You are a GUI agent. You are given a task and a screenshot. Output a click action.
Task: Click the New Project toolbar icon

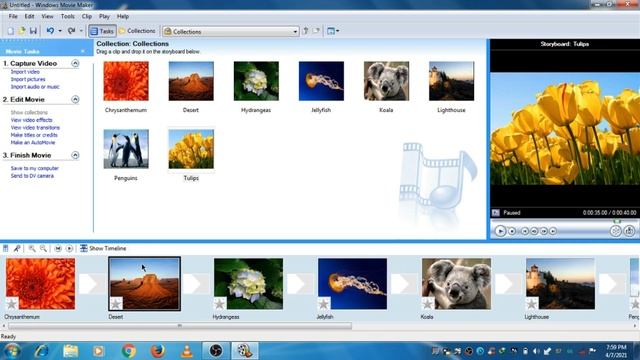pyautogui.click(x=11, y=31)
